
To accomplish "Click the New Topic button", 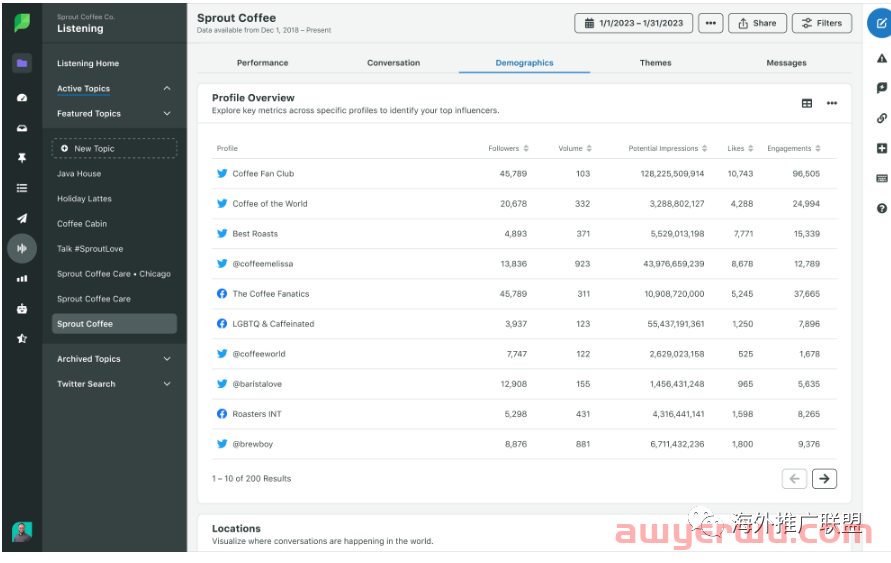I will [x=114, y=148].
